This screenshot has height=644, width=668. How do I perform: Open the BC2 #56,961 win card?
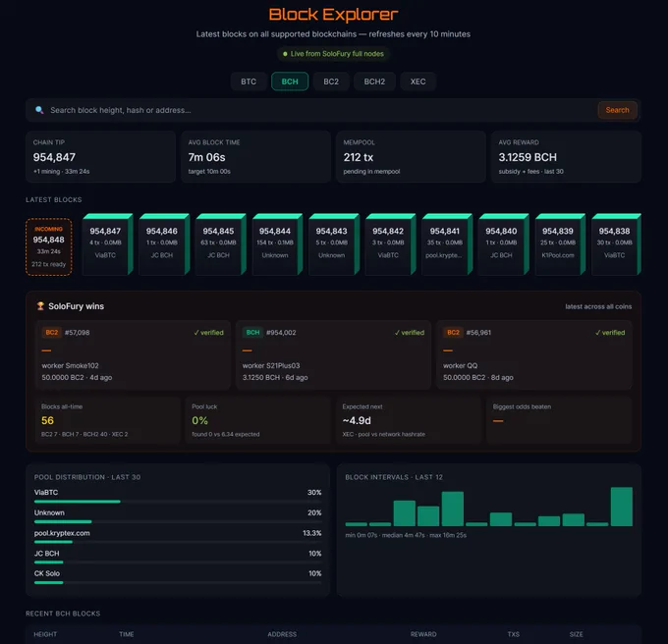534,355
